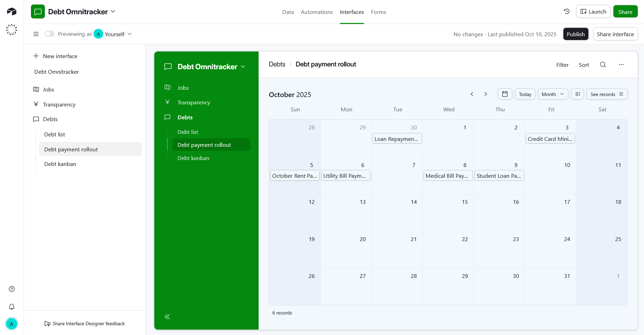Open the three-dots more options menu
The image size is (644, 335).
coord(621,65)
